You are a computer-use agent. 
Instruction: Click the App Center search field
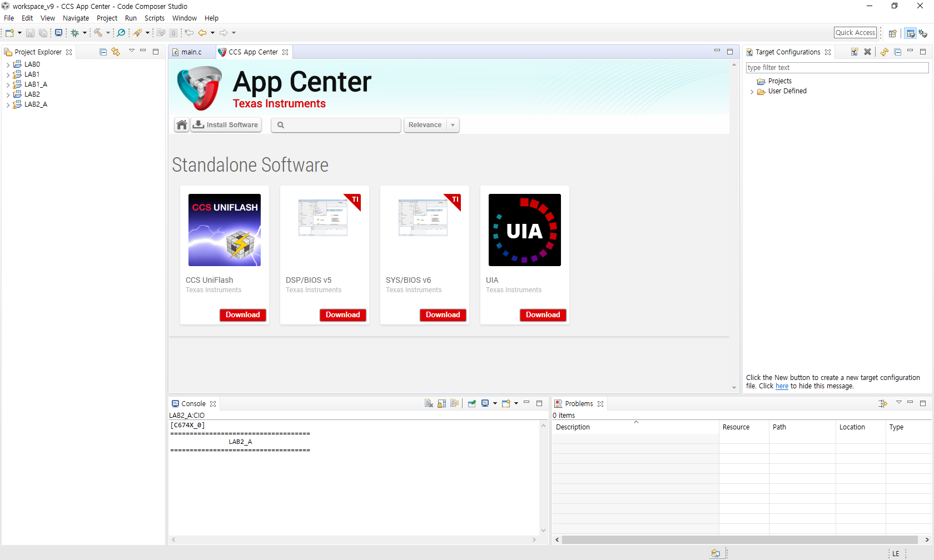(336, 125)
